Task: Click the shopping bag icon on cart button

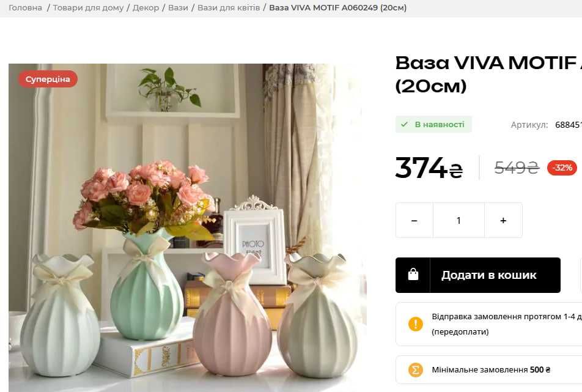Action: click(x=413, y=275)
